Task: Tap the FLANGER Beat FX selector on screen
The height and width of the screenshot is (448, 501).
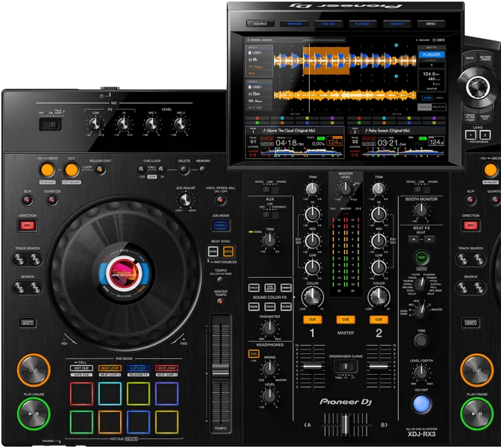Action: (x=432, y=55)
